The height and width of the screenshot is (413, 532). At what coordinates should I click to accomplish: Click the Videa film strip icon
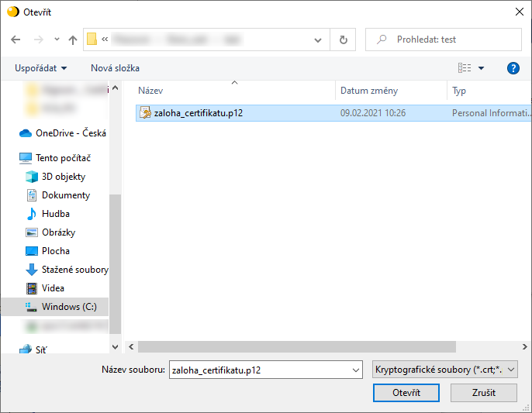(32, 288)
